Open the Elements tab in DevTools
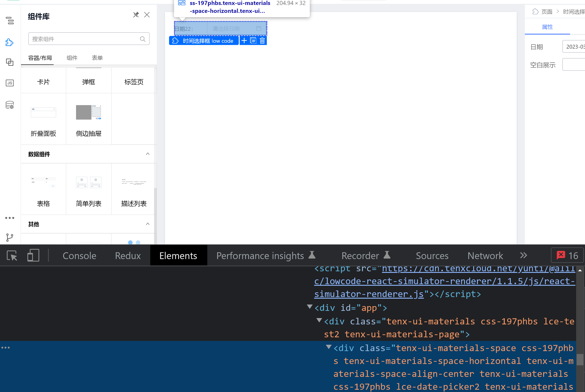This screenshot has height=392, width=585. [x=178, y=256]
